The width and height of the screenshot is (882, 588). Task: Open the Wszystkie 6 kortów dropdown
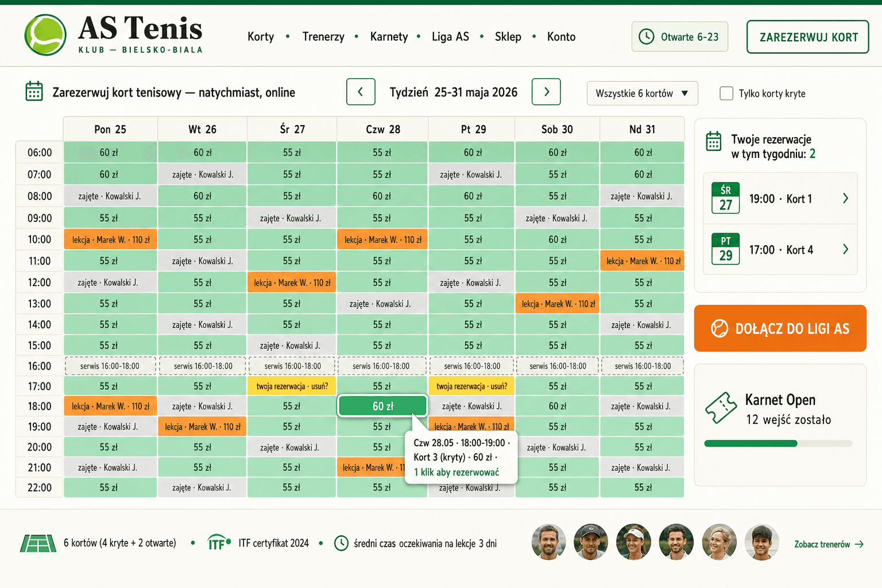click(642, 93)
